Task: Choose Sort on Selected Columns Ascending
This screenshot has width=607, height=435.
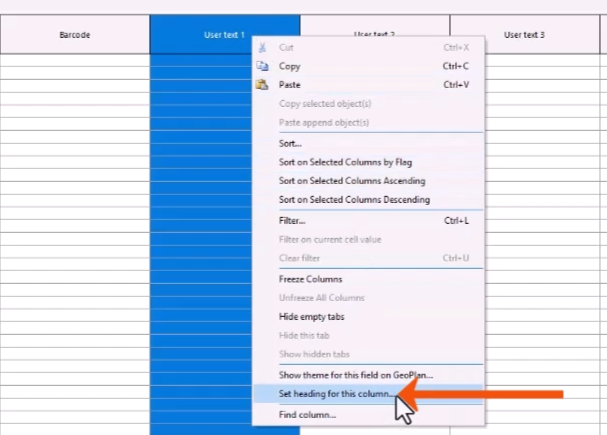Action: coord(368,181)
